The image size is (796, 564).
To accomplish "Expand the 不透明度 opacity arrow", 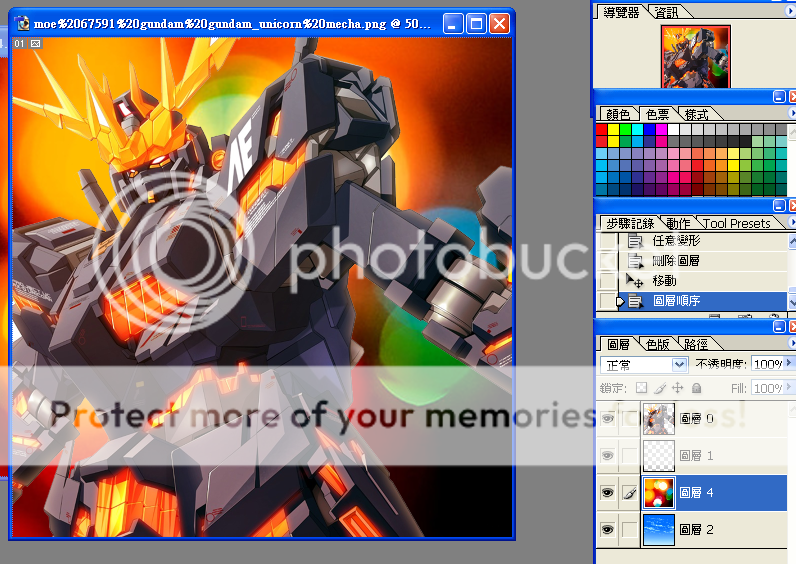I will pyautogui.click(x=790, y=365).
